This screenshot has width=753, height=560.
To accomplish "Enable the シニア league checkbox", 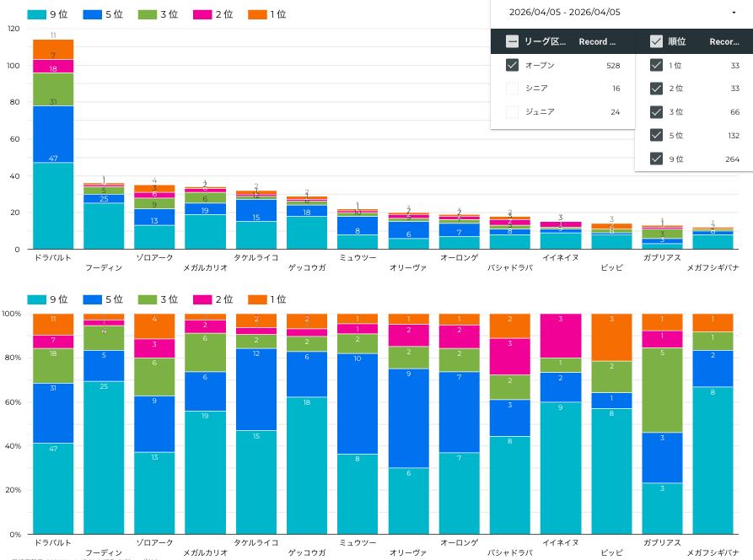I will [512, 89].
